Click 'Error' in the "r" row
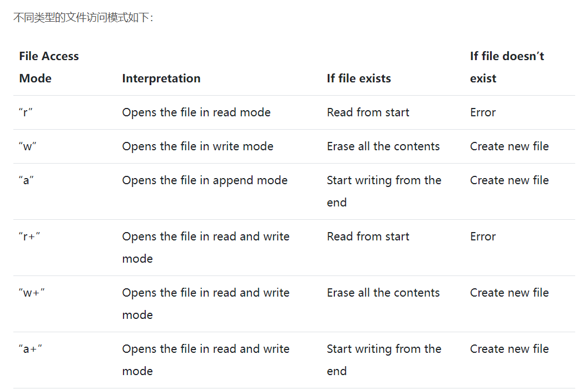 (x=483, y=112)
